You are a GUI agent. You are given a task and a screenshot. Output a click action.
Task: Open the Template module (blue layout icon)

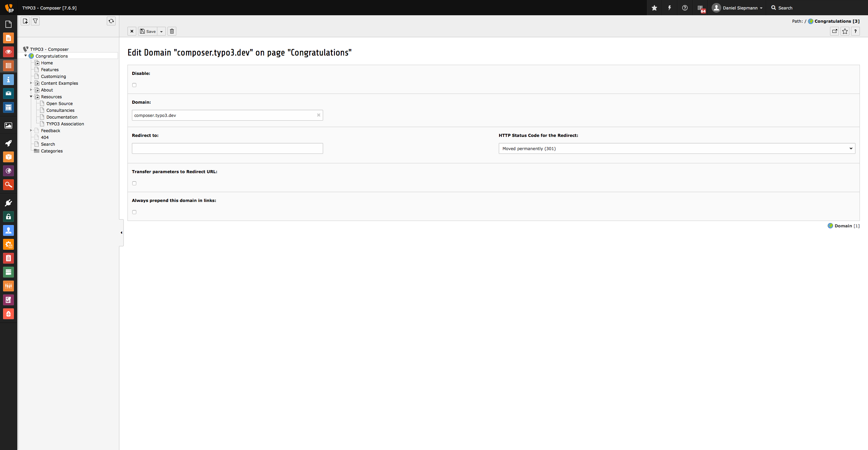coord(8,107)
